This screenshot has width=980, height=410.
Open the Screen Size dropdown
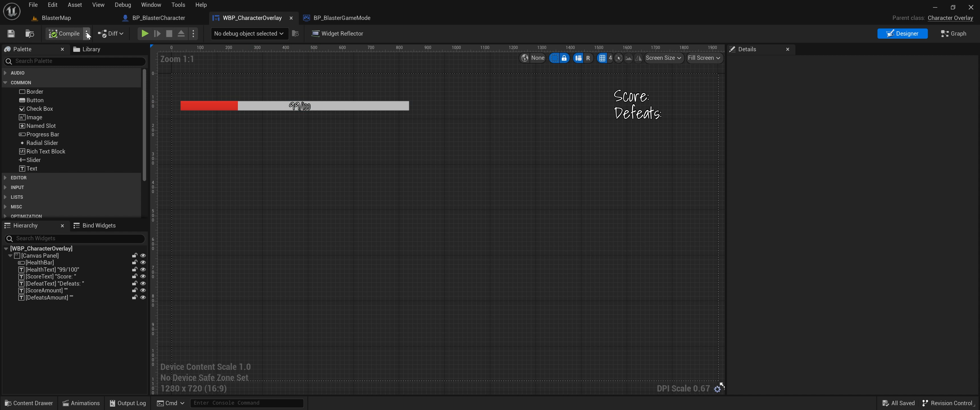tap(663, 58)
